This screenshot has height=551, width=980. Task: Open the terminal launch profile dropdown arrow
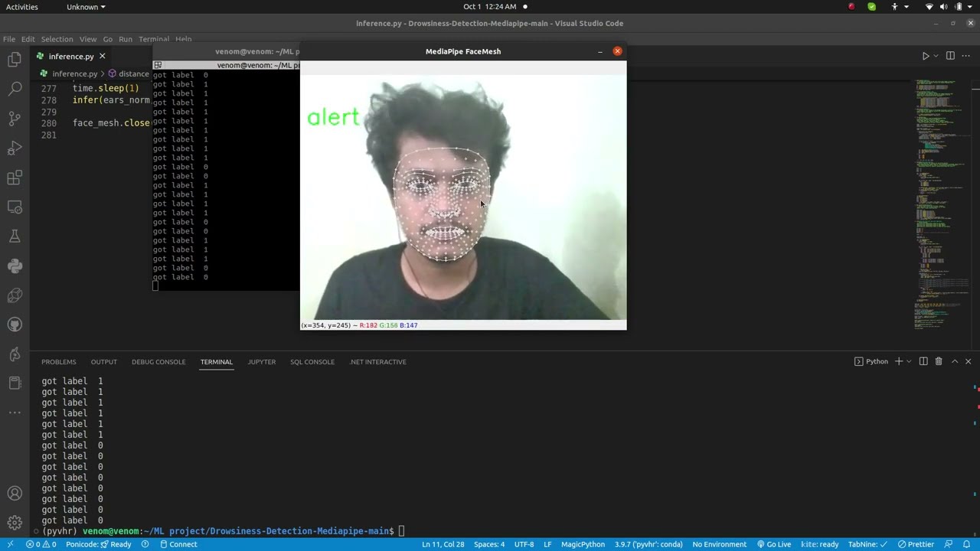909,361
